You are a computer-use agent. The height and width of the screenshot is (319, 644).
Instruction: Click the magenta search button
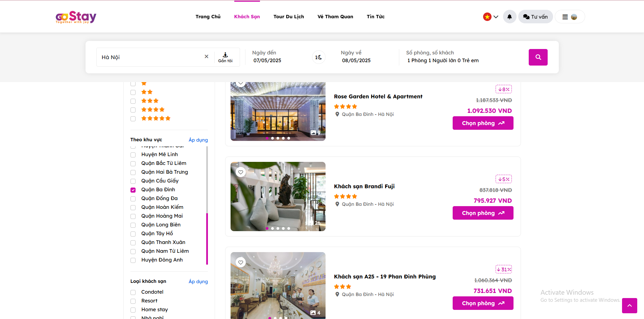pyautogui.click(x=538, y=57)
